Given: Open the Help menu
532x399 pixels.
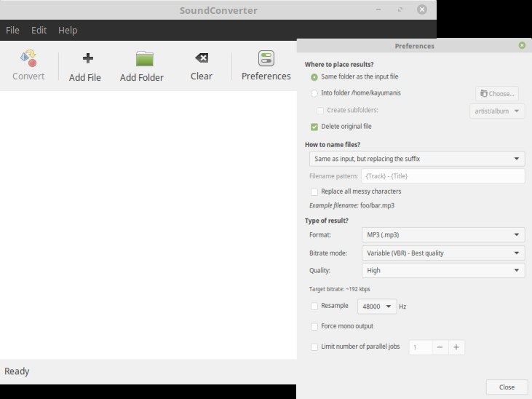Looking at the screenshot, I should click(68, 31).
